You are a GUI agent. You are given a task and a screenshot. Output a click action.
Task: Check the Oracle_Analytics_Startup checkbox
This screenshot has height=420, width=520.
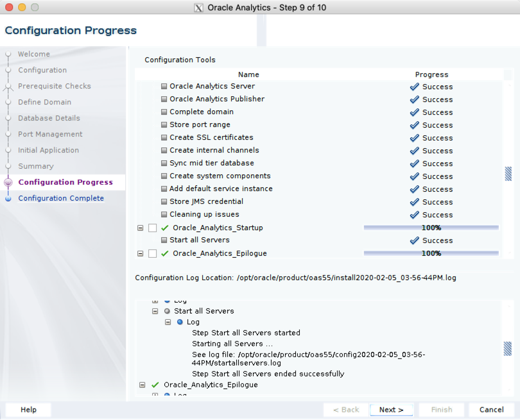click(x=152, y=228)
